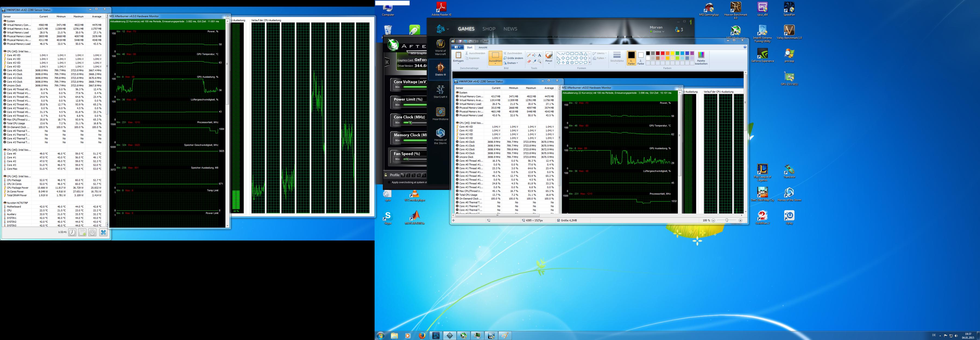Select the Text tool in Paint
Image resolution: width=980 pixels, height=340 pixels.
click(x=540, y=55)
